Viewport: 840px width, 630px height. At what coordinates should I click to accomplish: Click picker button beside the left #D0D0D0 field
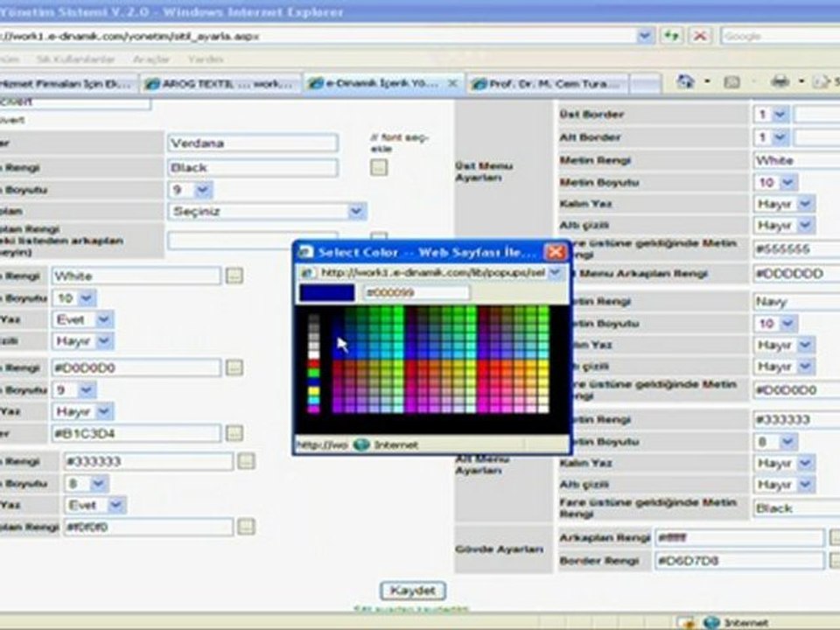234,367
